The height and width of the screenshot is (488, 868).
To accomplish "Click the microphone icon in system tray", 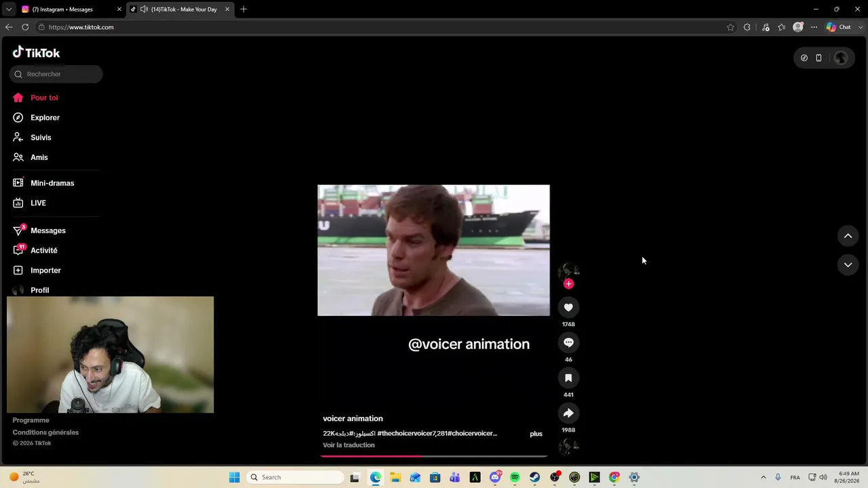I will click(x=778, y=477).
